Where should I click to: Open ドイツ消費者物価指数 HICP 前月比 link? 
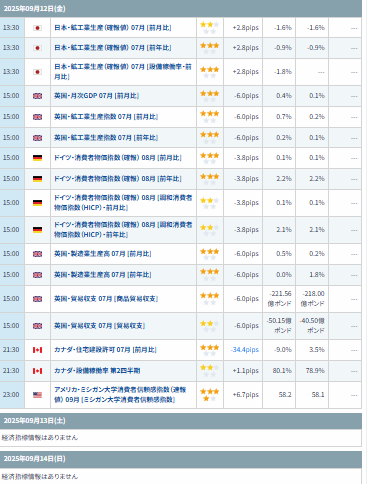click(123, 203)
